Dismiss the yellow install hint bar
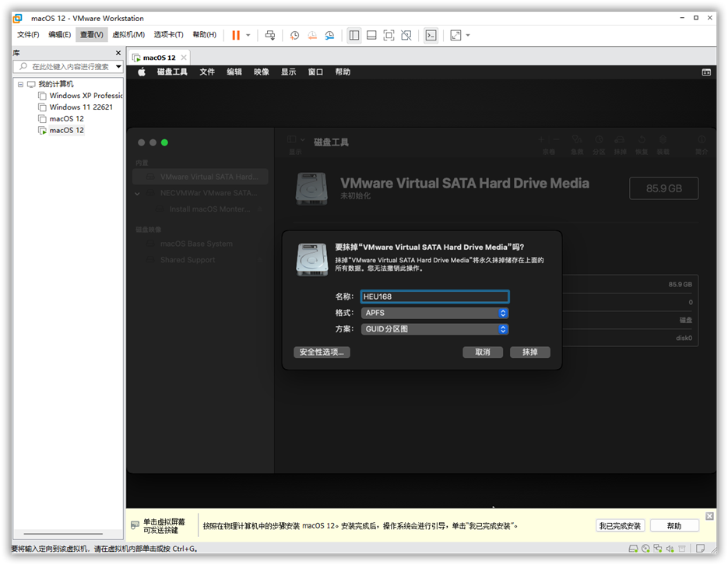This screenshot has height=565, width=728. click(709, 516)
